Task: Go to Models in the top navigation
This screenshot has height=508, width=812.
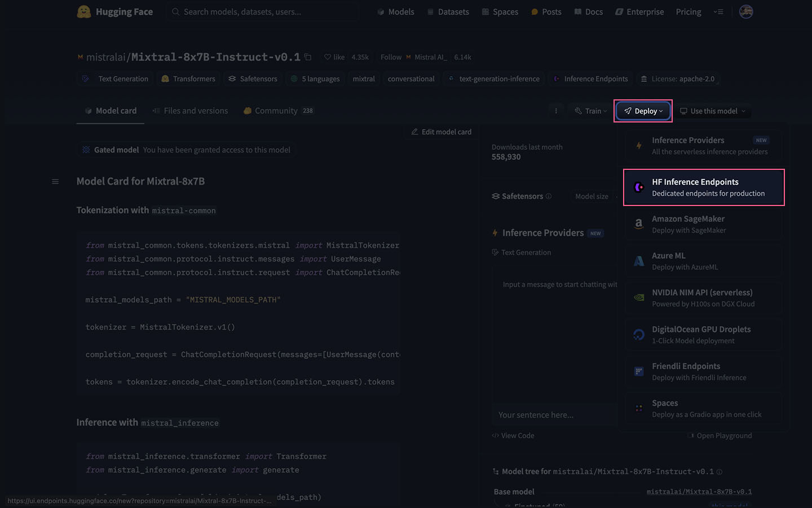Action: (x=396, y=12)
